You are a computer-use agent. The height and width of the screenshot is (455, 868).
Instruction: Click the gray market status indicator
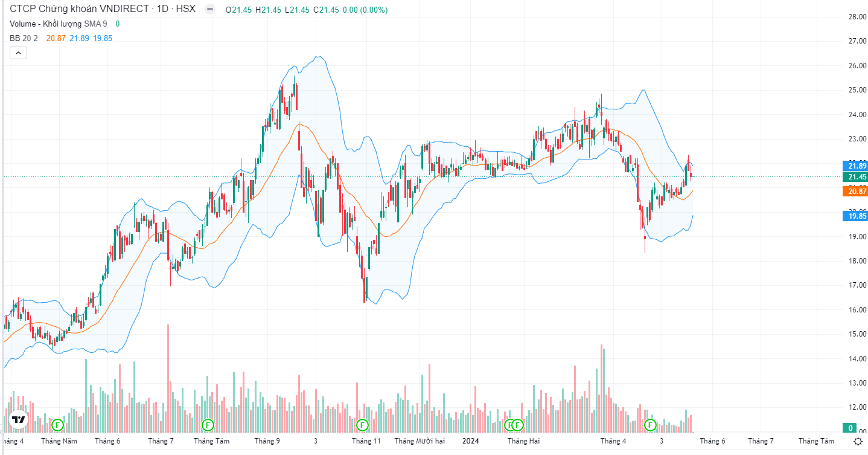tap(209, 10)
